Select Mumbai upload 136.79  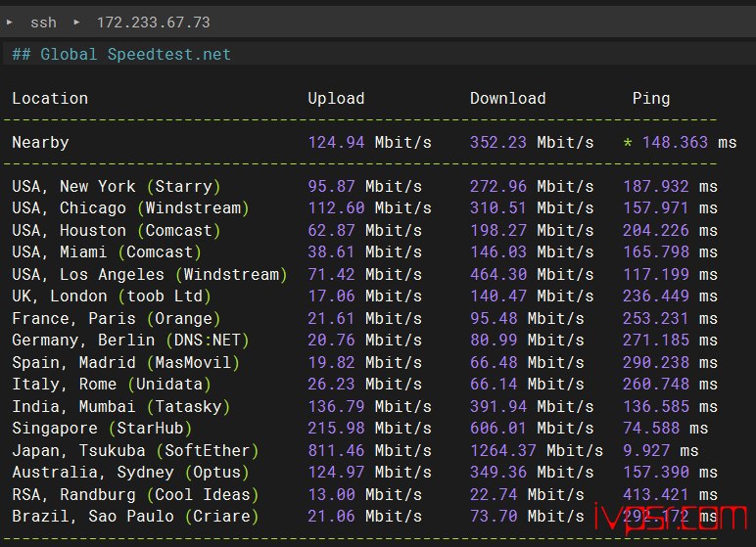point(336,407)
